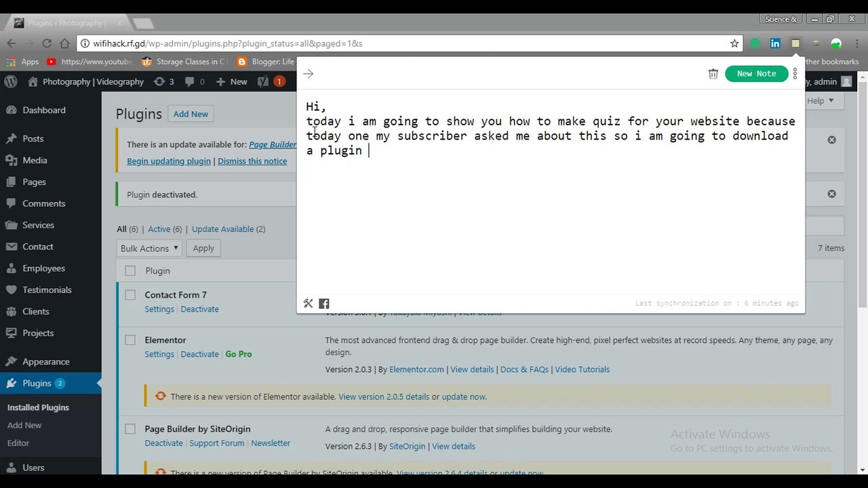The width and height of the screenshot is (868, 488).
Task: Delete note with trash icon
Action: tap(713, 74)
